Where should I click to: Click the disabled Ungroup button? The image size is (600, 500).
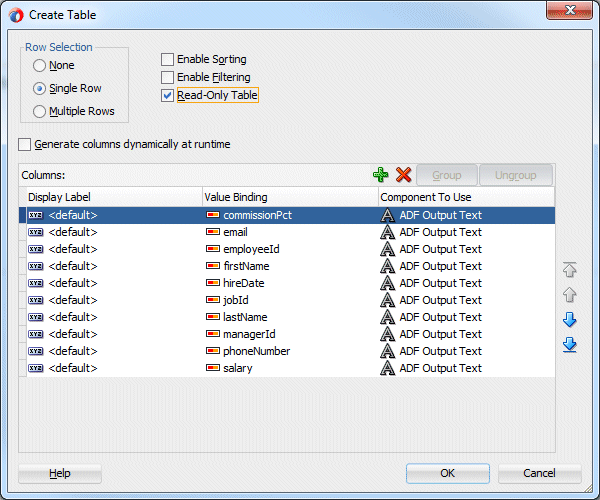pos(515,175)
